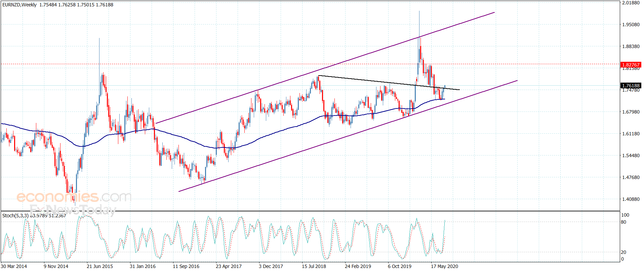The image size is (644, 271).
Task: Click the 21 Jun 2015 date label
Action: (x=100, y=266)
